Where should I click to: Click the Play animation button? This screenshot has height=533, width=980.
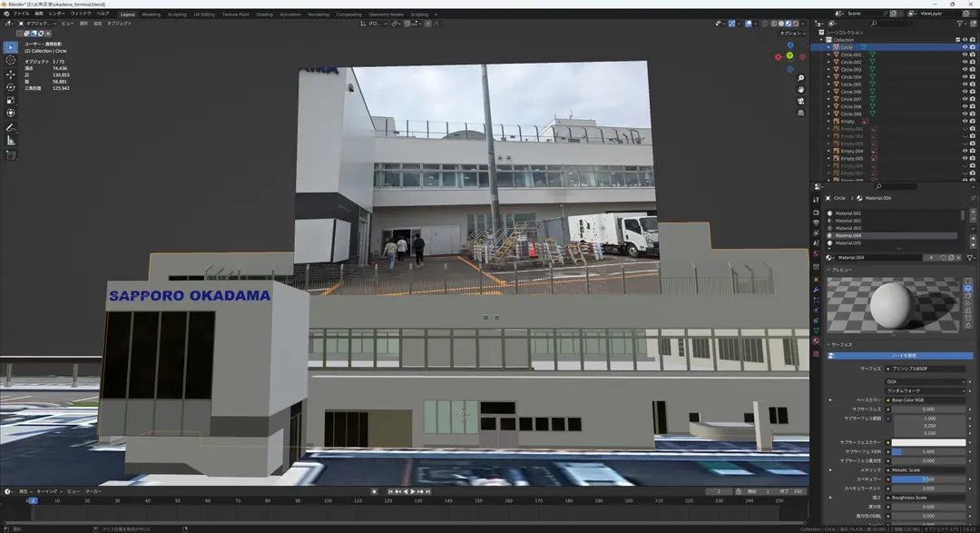pyautogui.click(x=413, y=492)
